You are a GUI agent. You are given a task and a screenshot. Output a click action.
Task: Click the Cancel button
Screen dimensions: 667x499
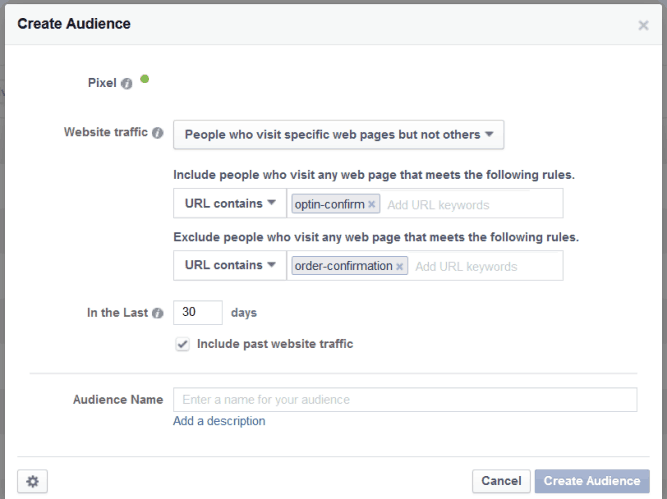pyautogui.click(x=501, y=481)
